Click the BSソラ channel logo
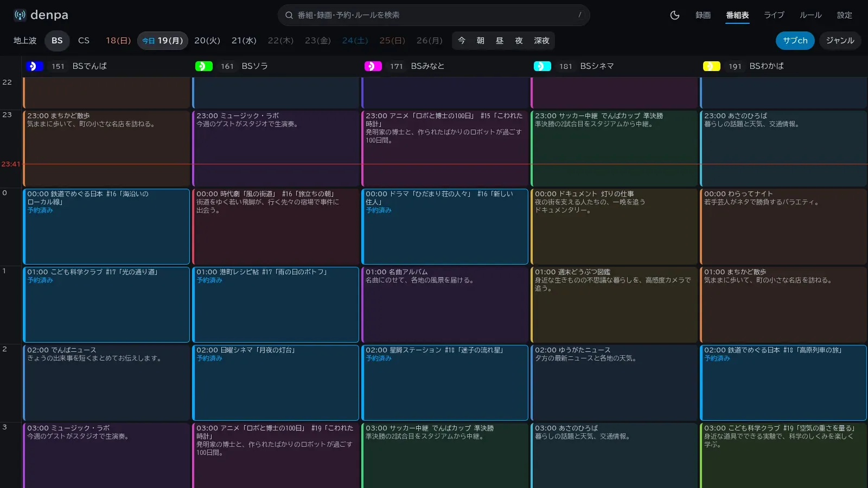The image size is (868, 488). [204, 66]
